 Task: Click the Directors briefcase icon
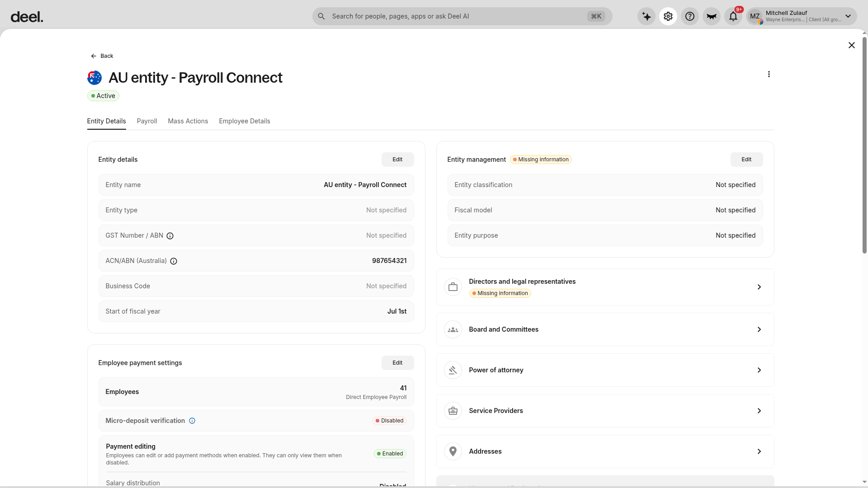coord(453,287)
